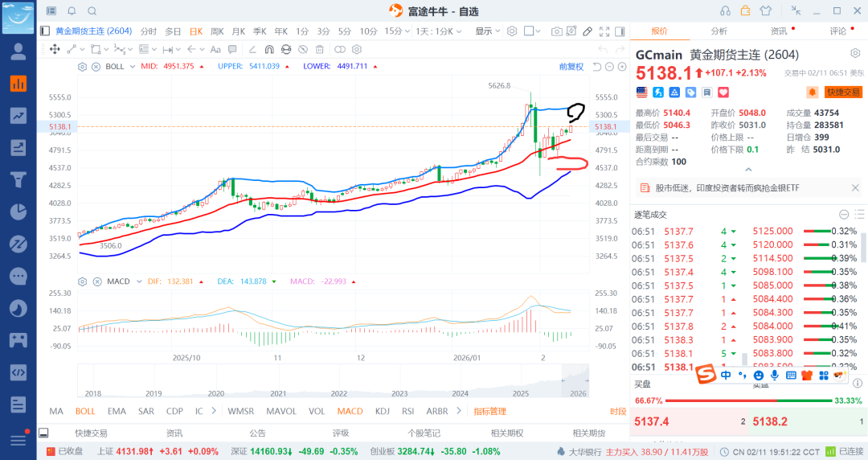868x460 pixels.
Task: Add to favorites with red heart icon
Action: pos(723,92)
